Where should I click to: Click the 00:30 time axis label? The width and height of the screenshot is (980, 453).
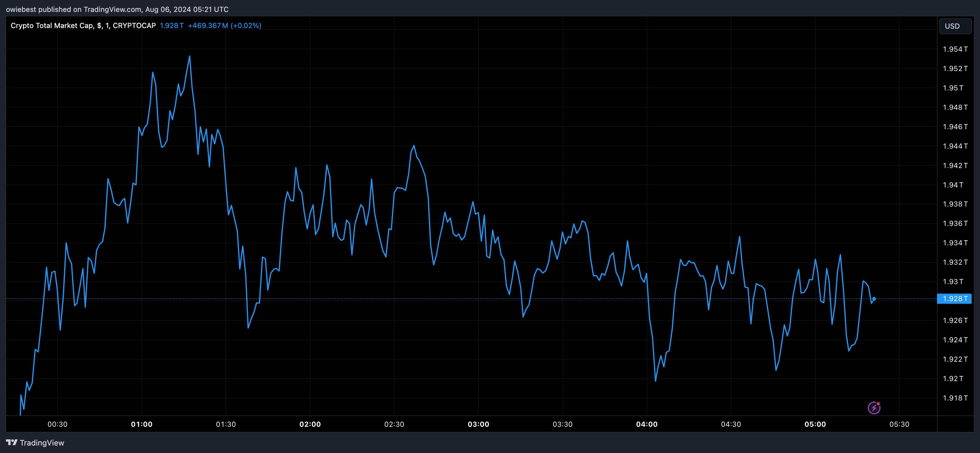click(x=58, y=424)
